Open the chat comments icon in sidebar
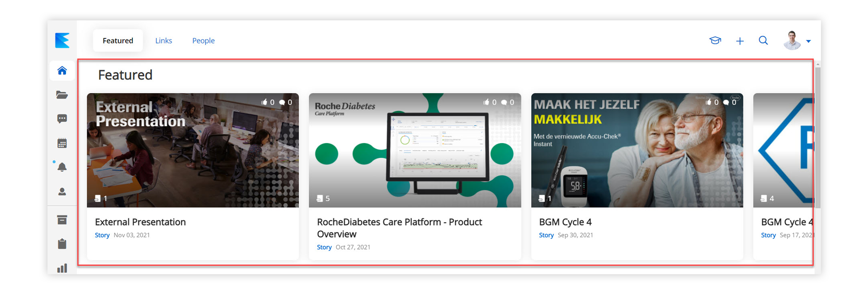 62,119
